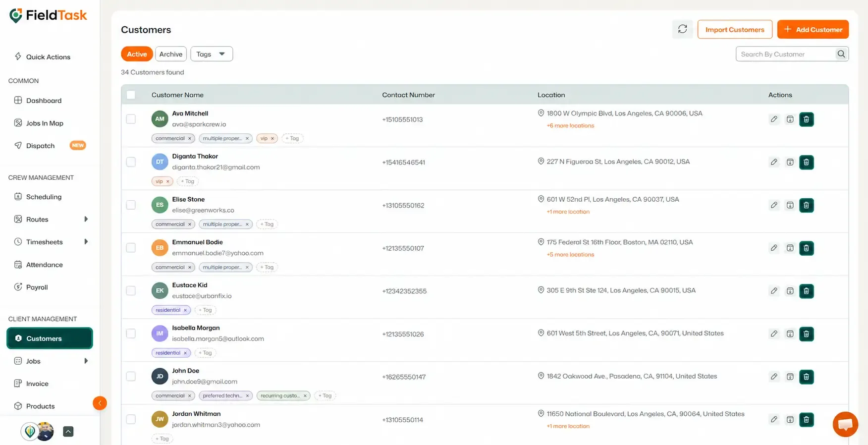Check the box for Diganta Thakor

pyautogui.click(x=131, y=162)
